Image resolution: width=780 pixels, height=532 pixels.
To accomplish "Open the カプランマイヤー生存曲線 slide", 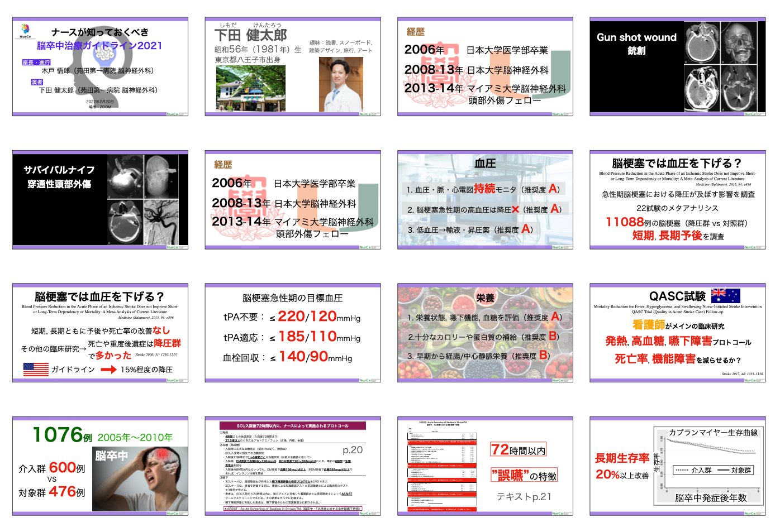I will tap(678, 466).
